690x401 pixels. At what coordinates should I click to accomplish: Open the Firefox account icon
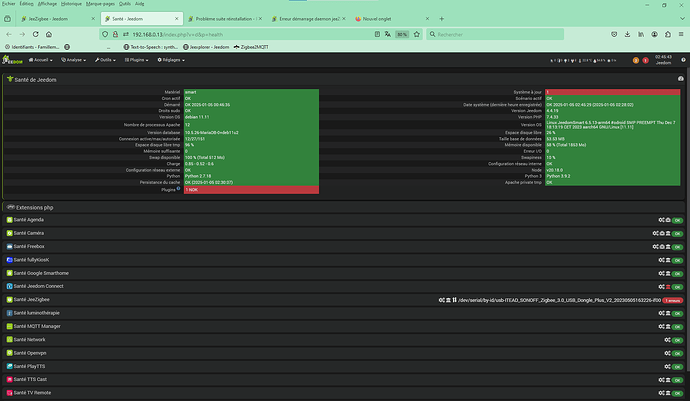click(654, 34)
